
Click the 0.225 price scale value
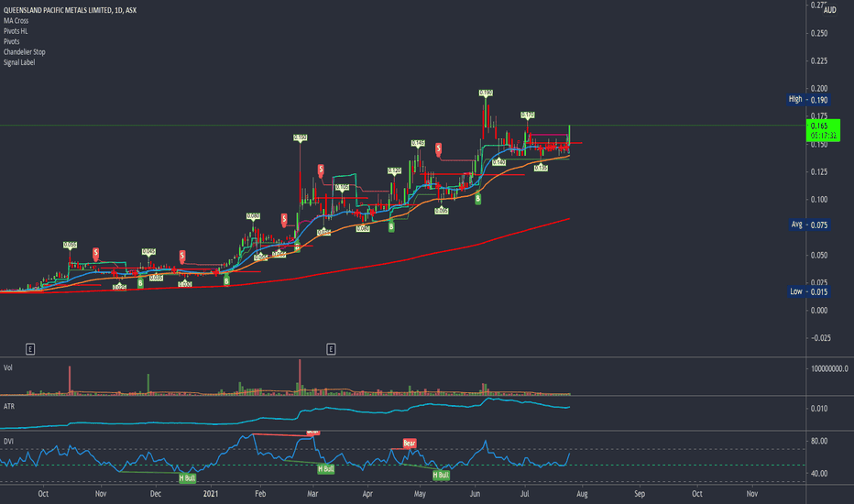click(x=819, y=61)
